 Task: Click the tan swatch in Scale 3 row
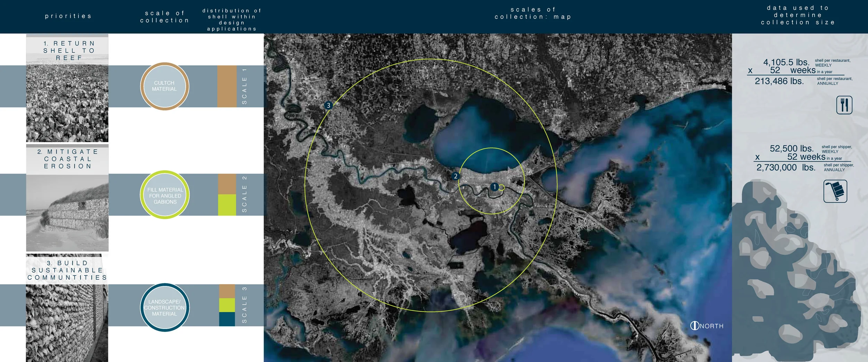[x=227, y=291]
